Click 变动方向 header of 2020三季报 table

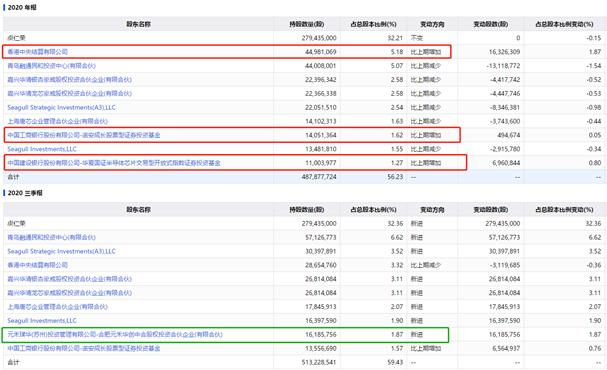tap(432, 209)
